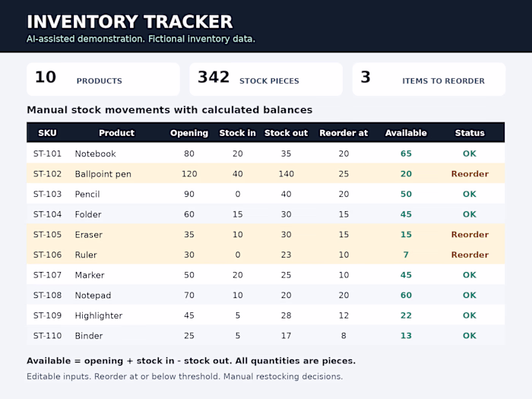Select the Eraser product cell
532x399 pixels.
coord(89,234)
